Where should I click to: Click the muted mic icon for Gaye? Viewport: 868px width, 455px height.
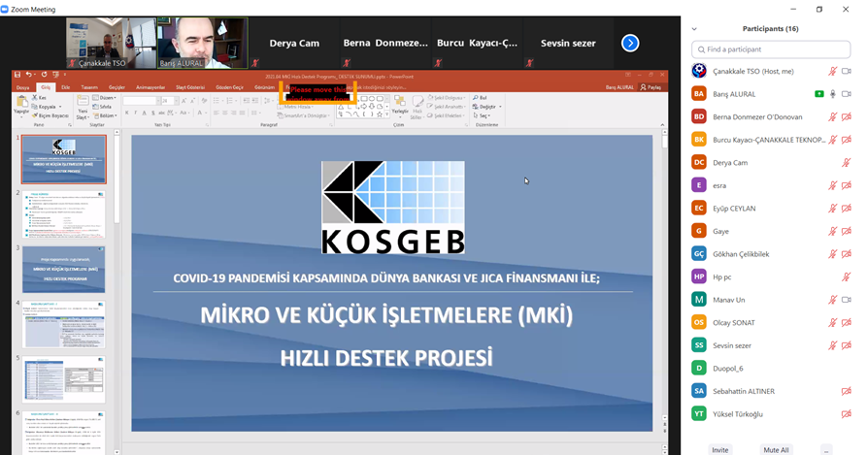pyautogui.click(x=833, y=231)
